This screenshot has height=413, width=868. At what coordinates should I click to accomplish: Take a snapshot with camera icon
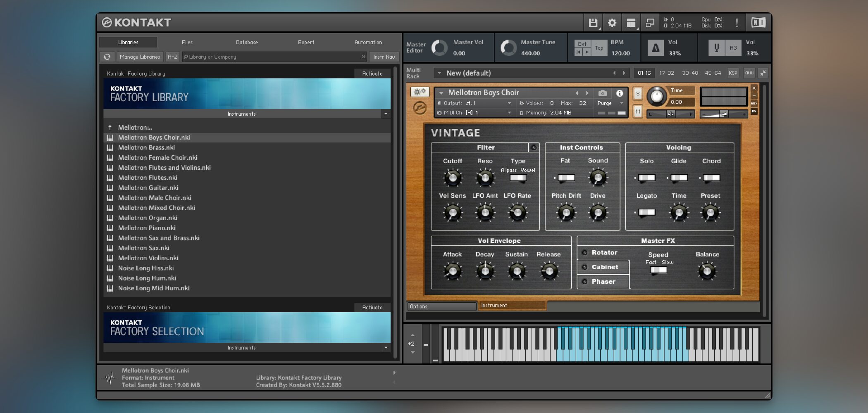[603, 93]
